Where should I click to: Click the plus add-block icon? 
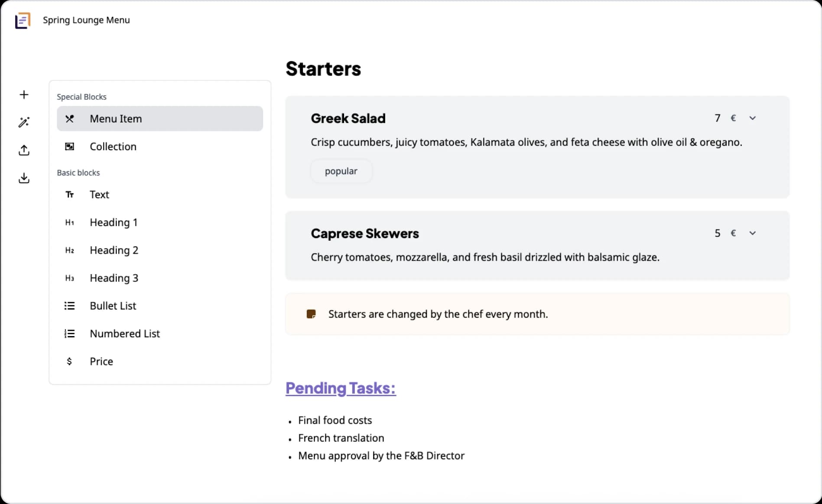point(24,95)
